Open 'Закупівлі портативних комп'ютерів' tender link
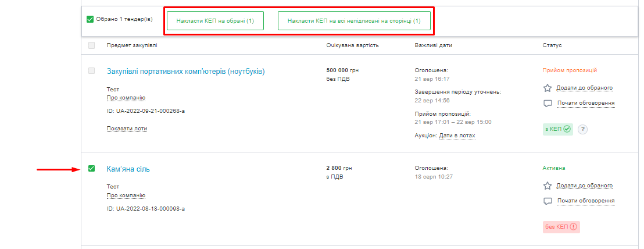The image size is (644, 249). pyautogui.click(x=185, y=72)
